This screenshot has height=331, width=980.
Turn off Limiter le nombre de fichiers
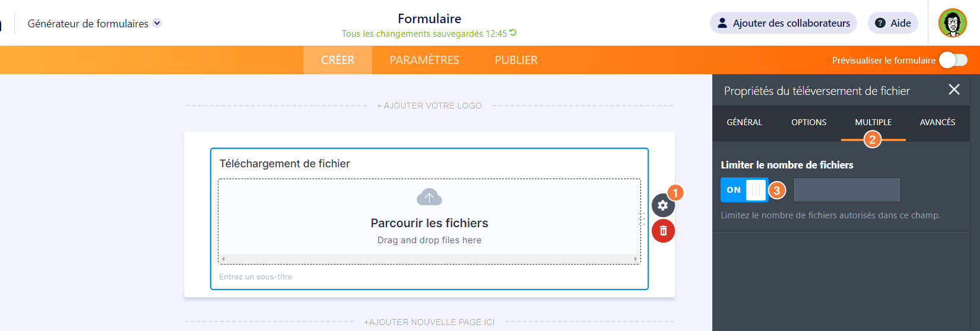pyautogui.click(x=744, y=190)
